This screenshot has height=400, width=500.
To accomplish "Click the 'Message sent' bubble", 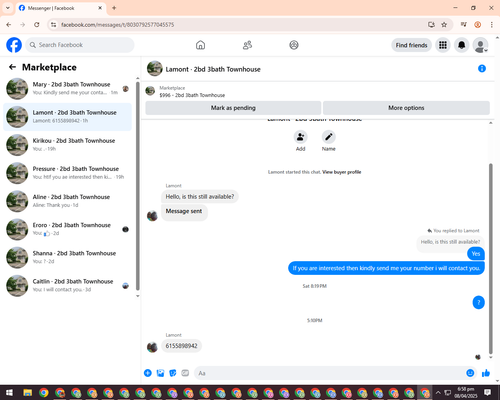I will pyautogui.click(x=184, y=211).
